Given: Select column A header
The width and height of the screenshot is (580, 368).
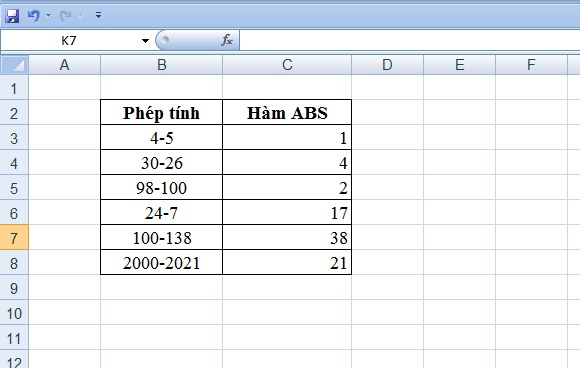Looking at the screenshot, I should 64,65.
